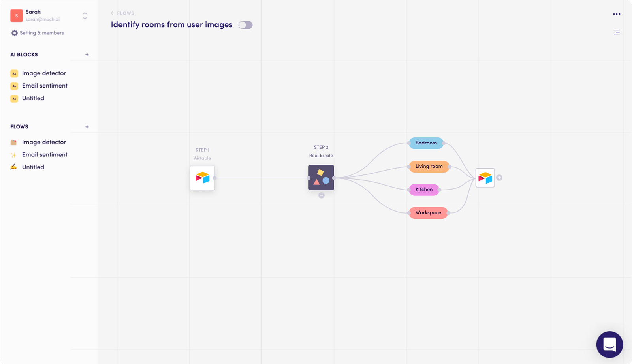Go back using the FLOWS chevron
This screenshot has width=632, height=364.
[112, 13]
